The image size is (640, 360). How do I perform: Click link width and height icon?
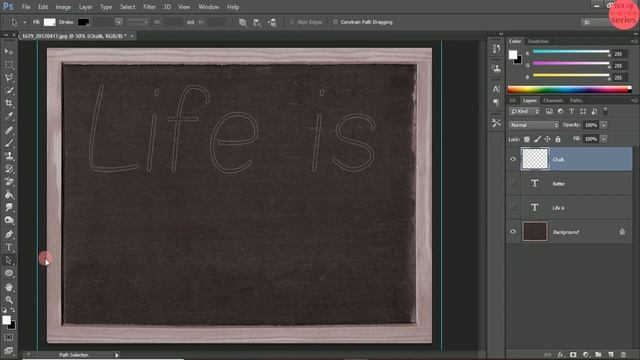tap(191, 22)
